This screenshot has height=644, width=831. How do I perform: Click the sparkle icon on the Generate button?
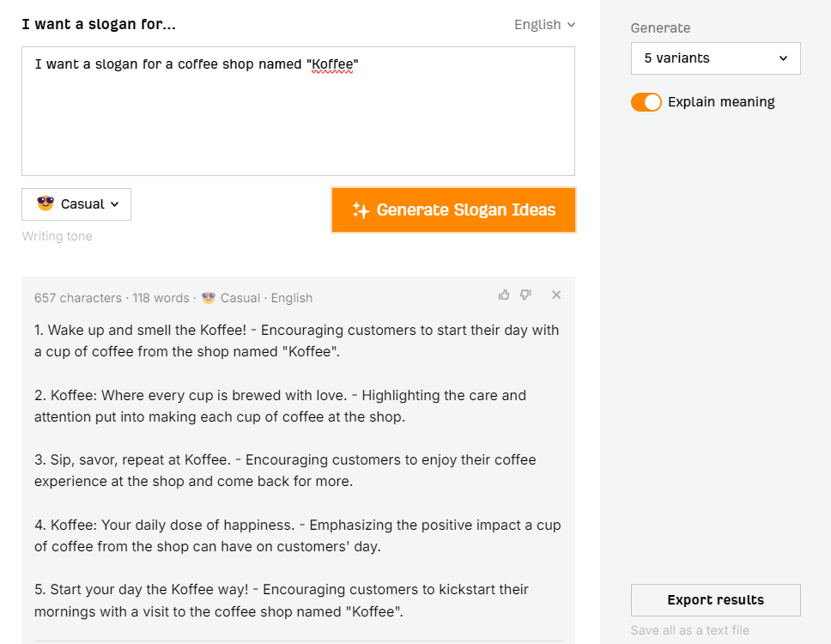click(x=361, y=210)
